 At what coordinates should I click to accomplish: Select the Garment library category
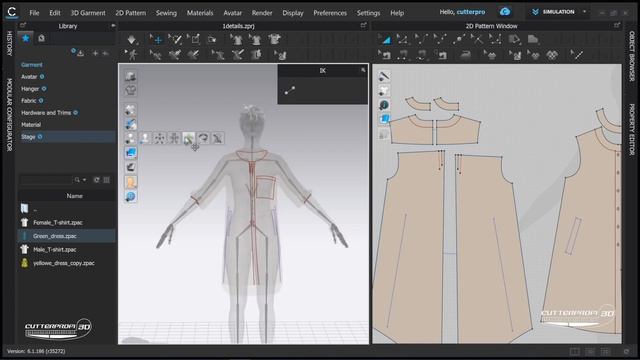[31, 65]
